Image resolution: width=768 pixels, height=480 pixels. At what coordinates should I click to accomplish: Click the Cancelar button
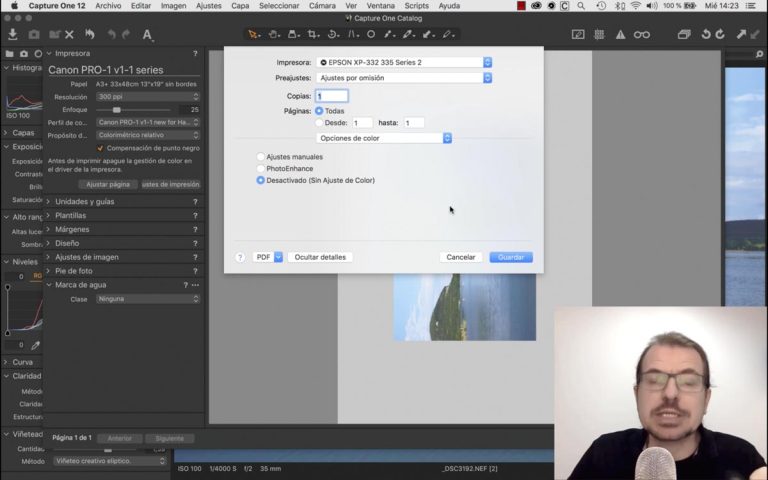[x=461, y=257]
